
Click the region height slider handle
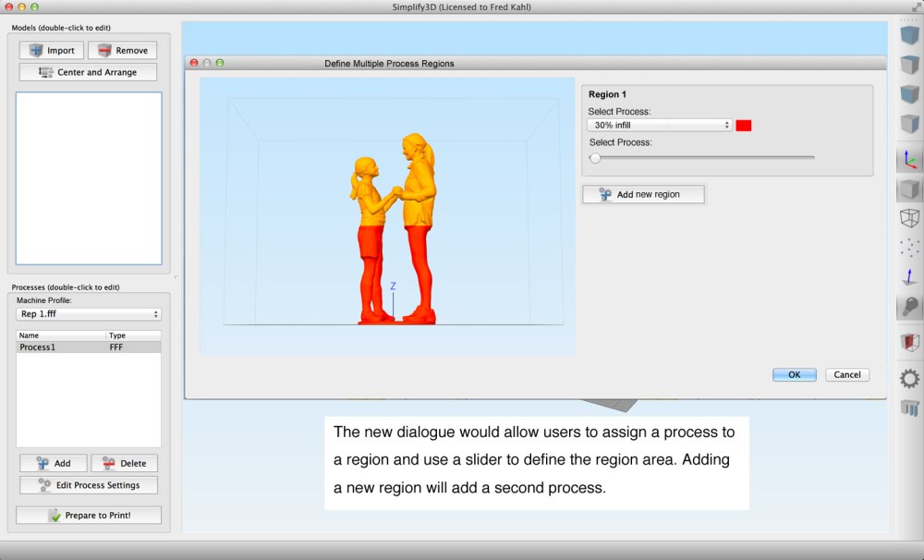point(595,158)
